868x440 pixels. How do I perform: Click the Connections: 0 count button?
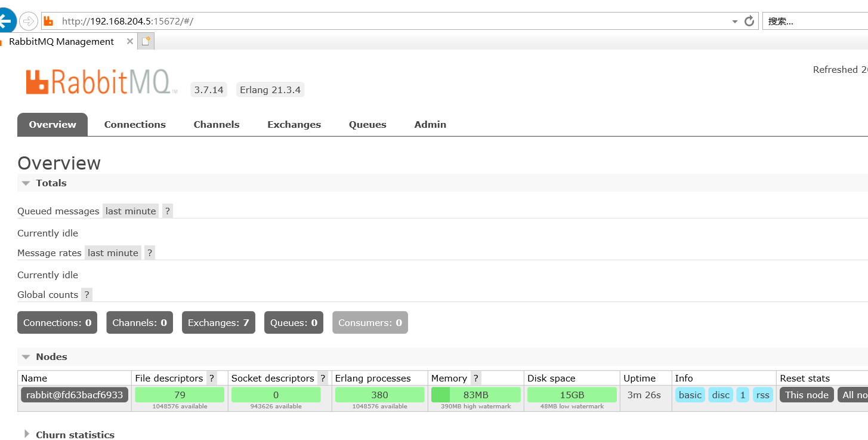pos(57,322)
